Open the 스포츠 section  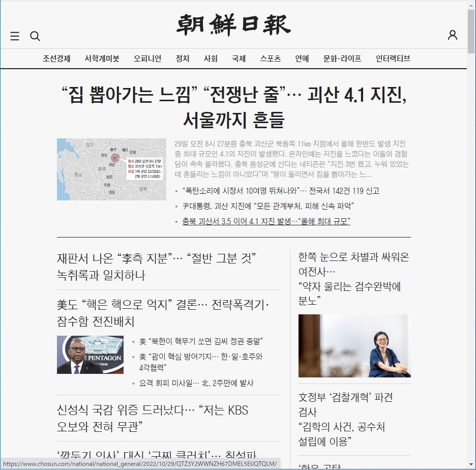[270, 58]
